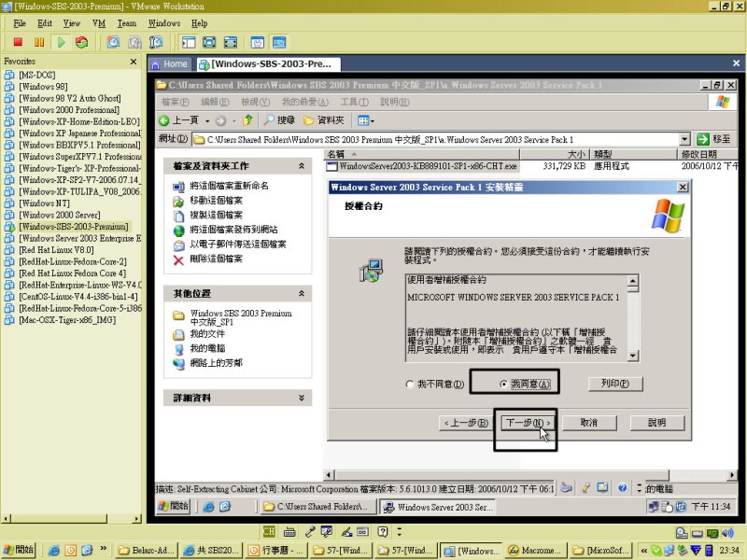Open the VMware Team menu
The width and height of the screenshot is (747, 560).
[x=127, y=23]
